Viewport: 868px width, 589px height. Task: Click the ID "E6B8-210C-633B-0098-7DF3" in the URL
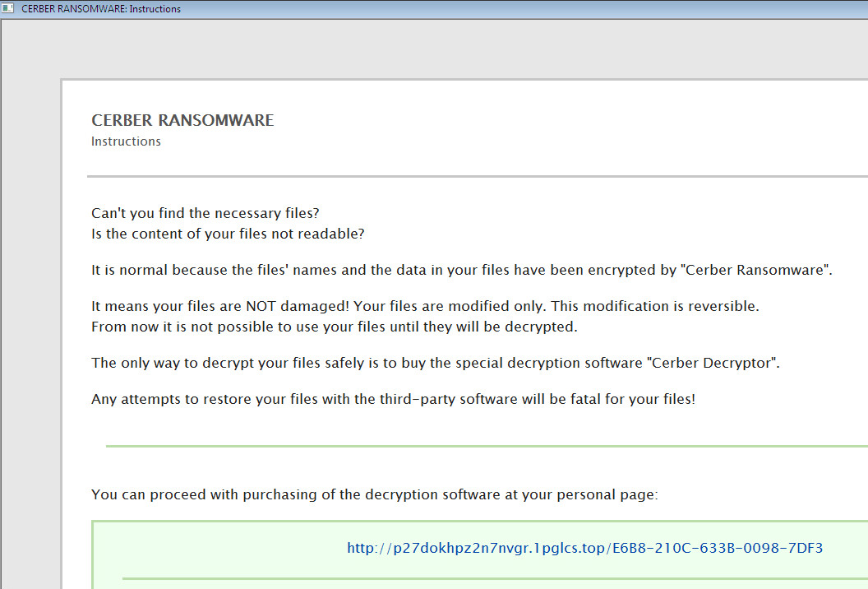pyautogui.click(x=718, y=548)
